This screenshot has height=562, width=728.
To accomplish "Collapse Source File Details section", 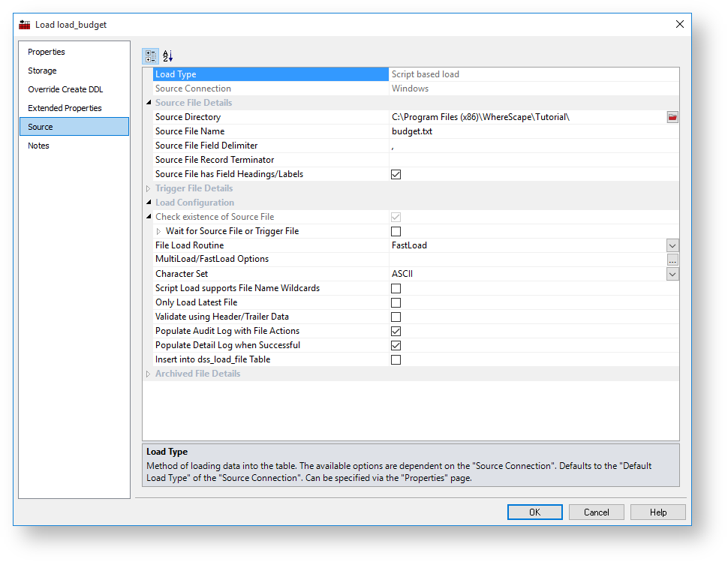I will pos(149,103).
